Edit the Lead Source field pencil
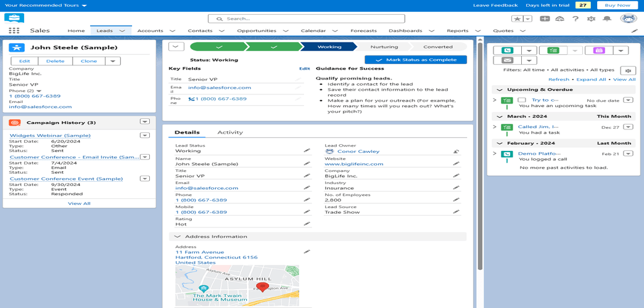Screen dimensions: 644x308 (x=456, y=212)
